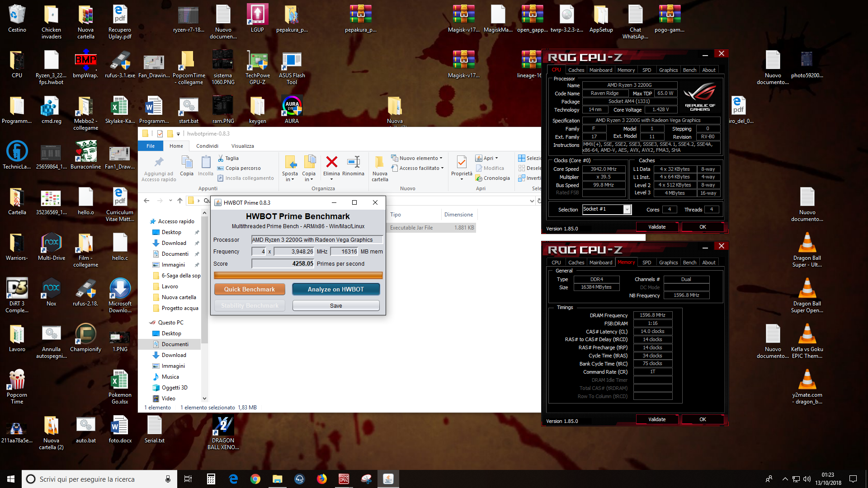Open Chrome from the taskbar
The height and width of the screenshot is (488, 868).
click(x=255, y=479)
